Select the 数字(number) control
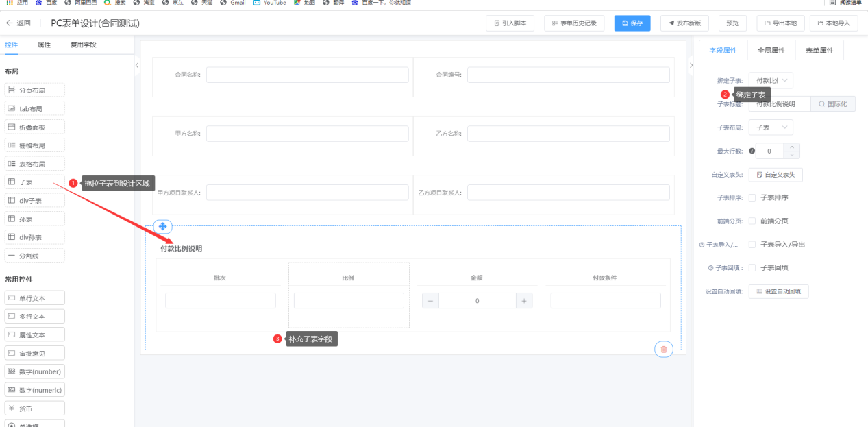The image size is (868, 427). click(x=35, y=371)
